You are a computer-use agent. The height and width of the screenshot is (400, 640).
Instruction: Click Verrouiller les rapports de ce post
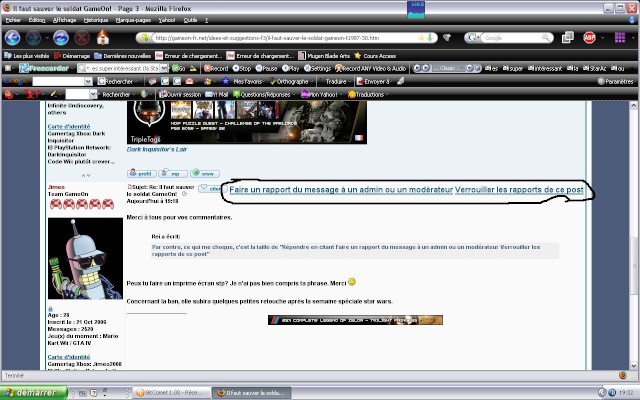519,190
